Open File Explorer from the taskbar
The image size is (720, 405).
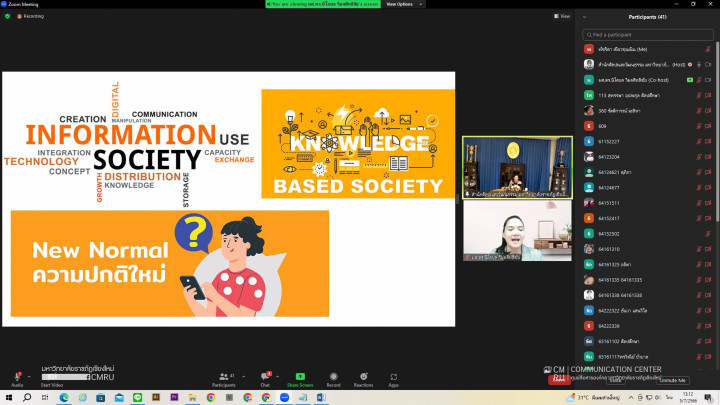(192, 398)
